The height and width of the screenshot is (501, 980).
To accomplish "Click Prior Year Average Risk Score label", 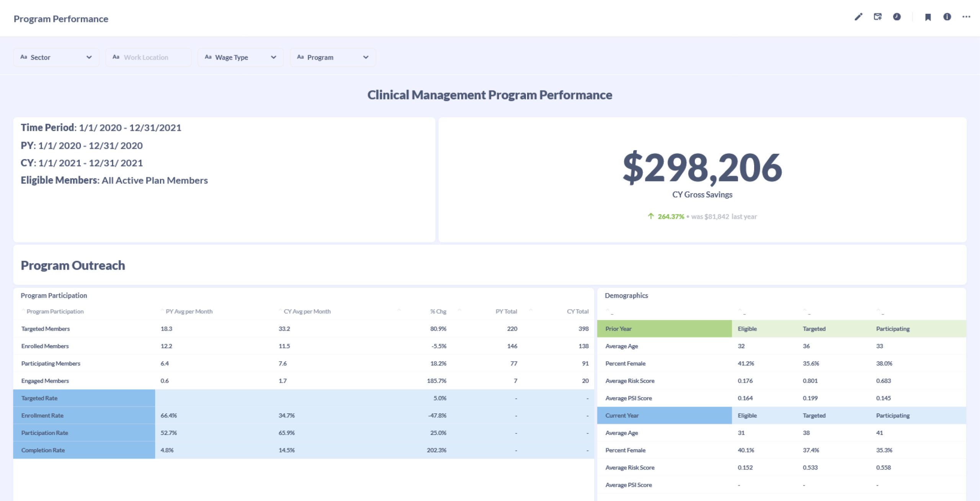I will [x=630, y=381].
